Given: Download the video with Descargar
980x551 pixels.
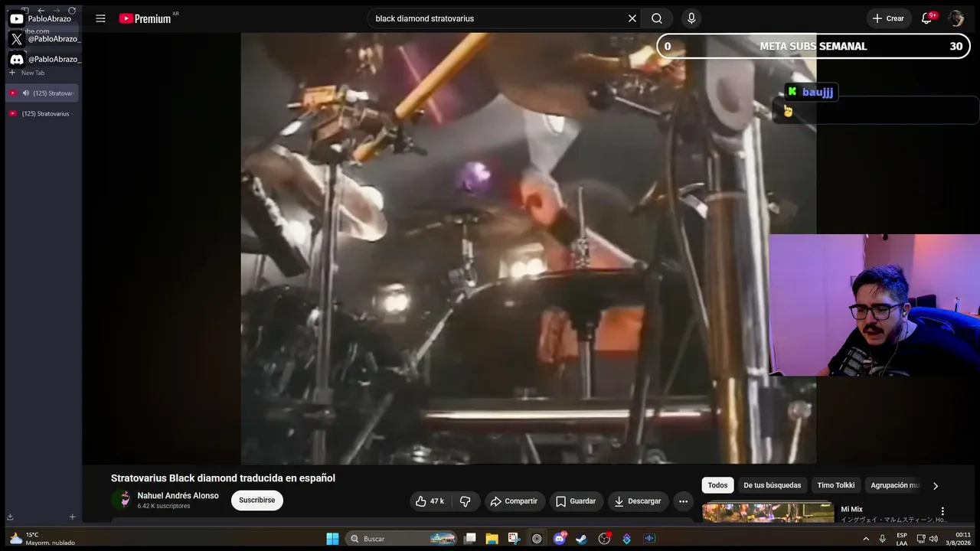Looking at the screenshot, I should coord(638,501).
